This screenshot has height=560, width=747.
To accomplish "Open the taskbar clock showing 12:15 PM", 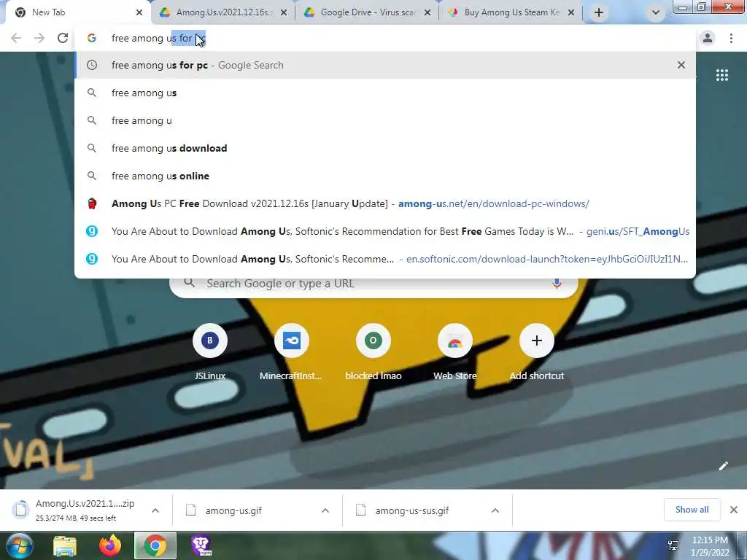I will pyautogui.click(x=711, y=546).
